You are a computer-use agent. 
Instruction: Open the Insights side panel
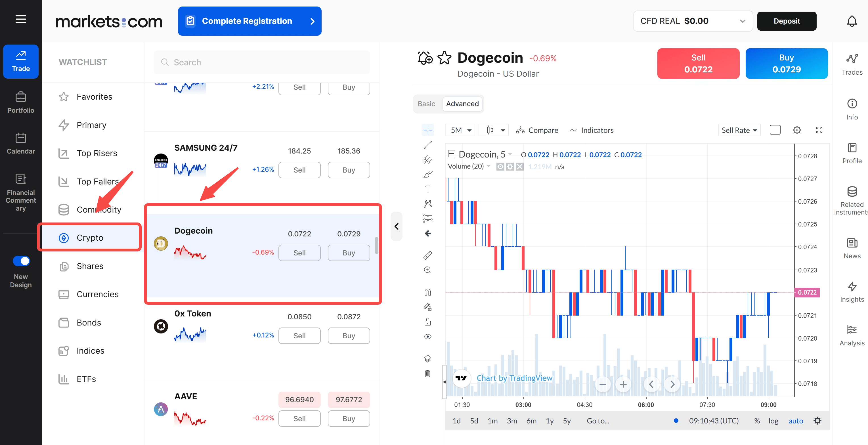[852, 292]
